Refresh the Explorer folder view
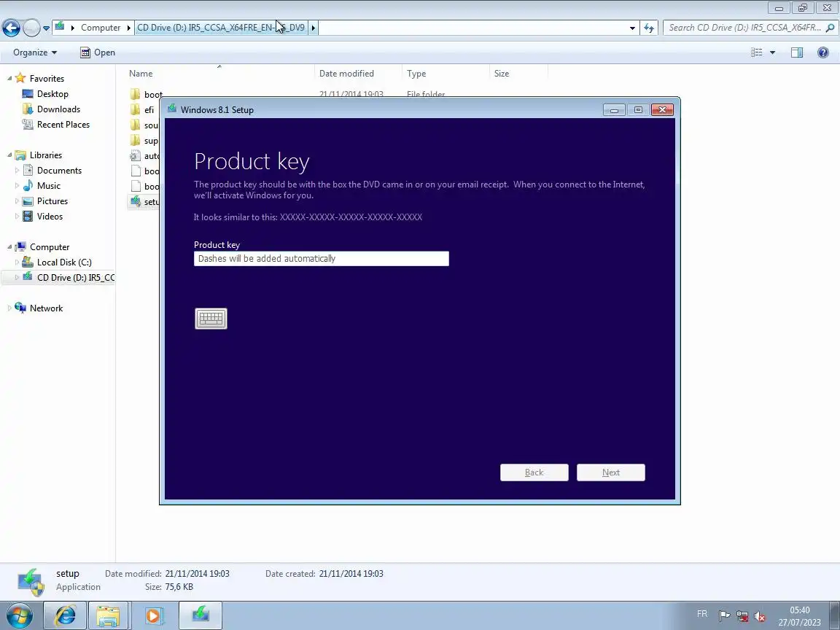This screenshot has height=630, width=840. (x=649, y=28)
